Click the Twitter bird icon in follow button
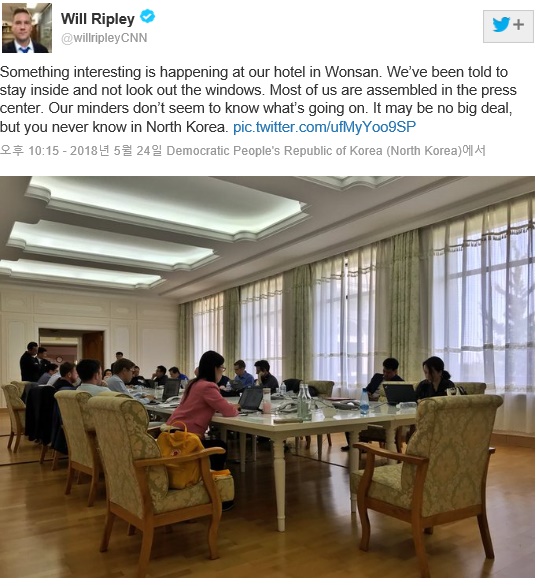The height and width of the screenshot is (586, 538). (501, 25)
